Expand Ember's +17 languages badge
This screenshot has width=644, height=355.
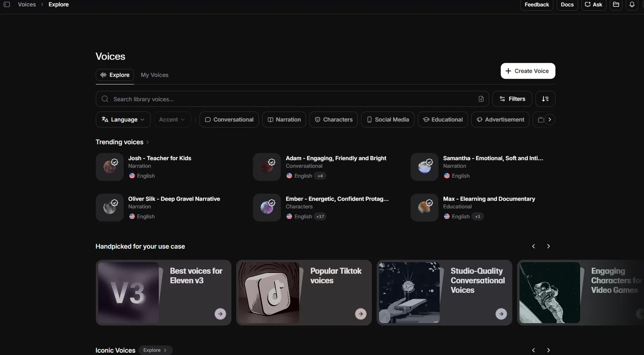click(320, 216)
